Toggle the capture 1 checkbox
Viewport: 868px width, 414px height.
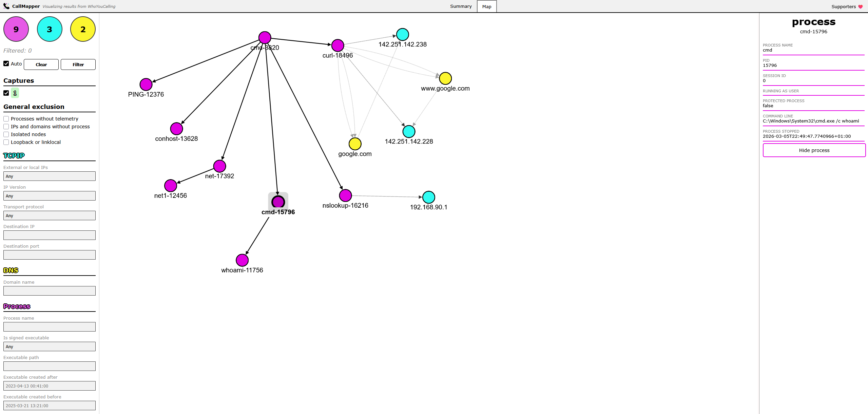pyautogui.click(x=6, y=93)
